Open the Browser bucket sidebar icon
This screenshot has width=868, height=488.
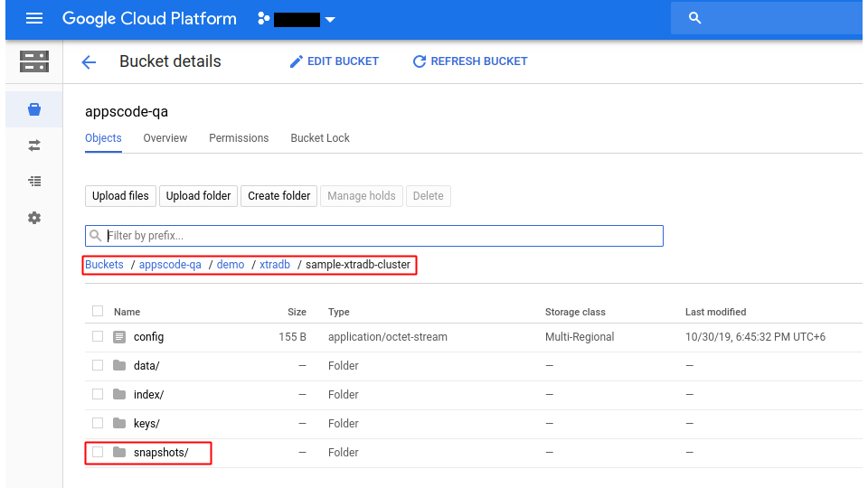[x=34, y=109]
